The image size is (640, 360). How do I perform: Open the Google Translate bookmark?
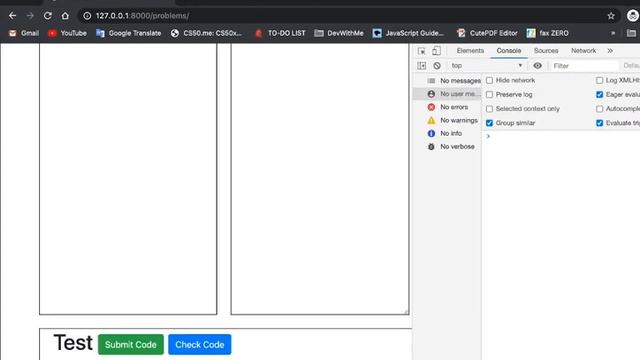click(129, 33)
